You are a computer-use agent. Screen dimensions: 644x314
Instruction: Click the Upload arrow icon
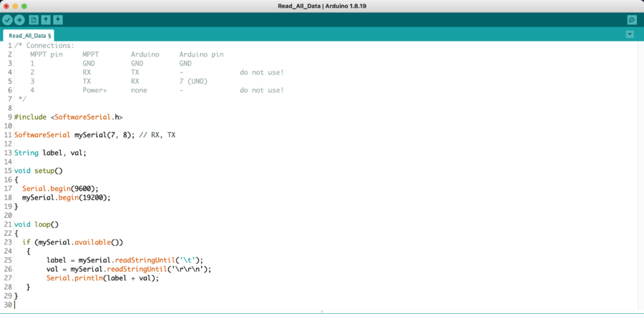[19, 20]
